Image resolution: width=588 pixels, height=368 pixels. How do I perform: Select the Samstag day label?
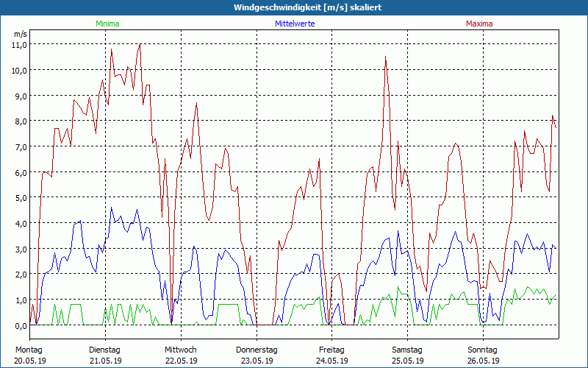point(407,350)
